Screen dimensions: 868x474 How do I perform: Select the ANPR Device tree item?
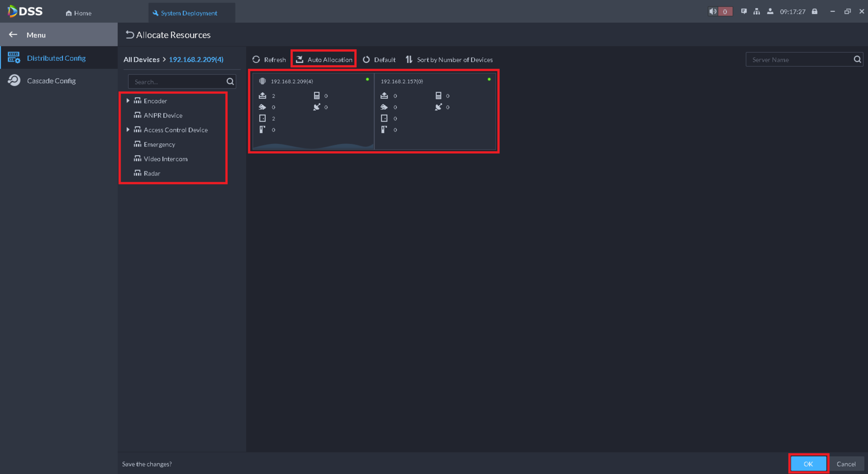click(x=163, y=116)
